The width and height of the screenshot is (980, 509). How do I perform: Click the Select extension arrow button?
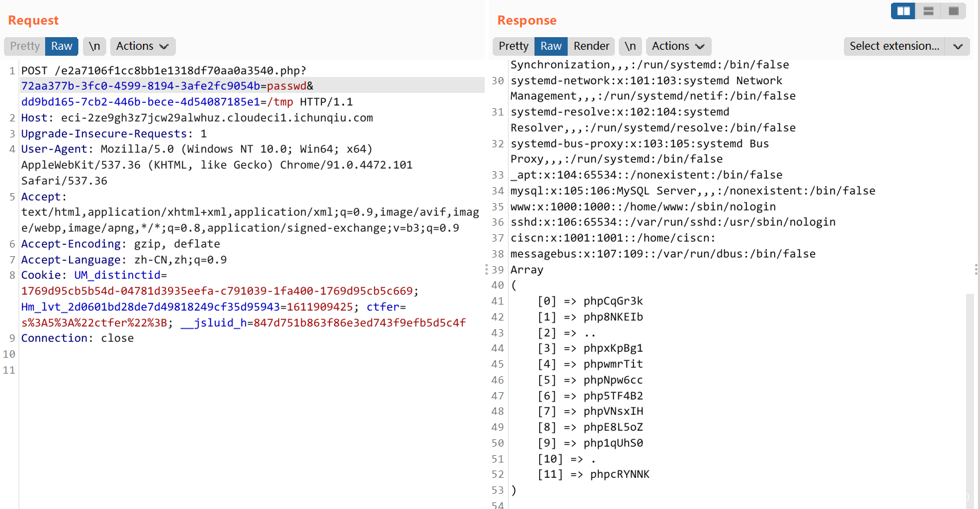coord(957,46)
